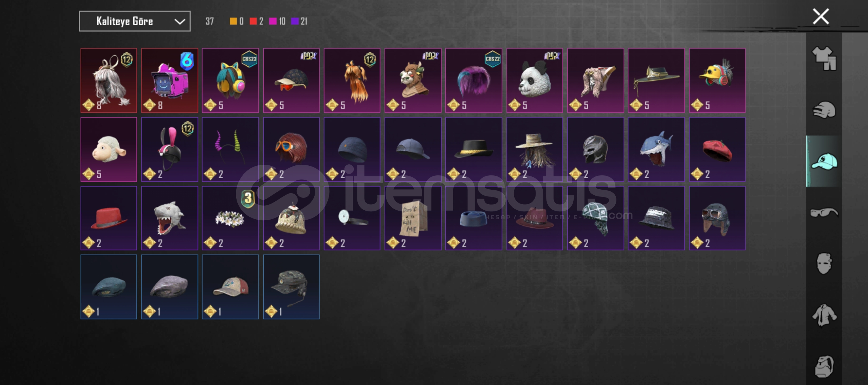Pick the Don't Kill Me box mask
This screenshot has height=385, width=868.
coord(413,218)
